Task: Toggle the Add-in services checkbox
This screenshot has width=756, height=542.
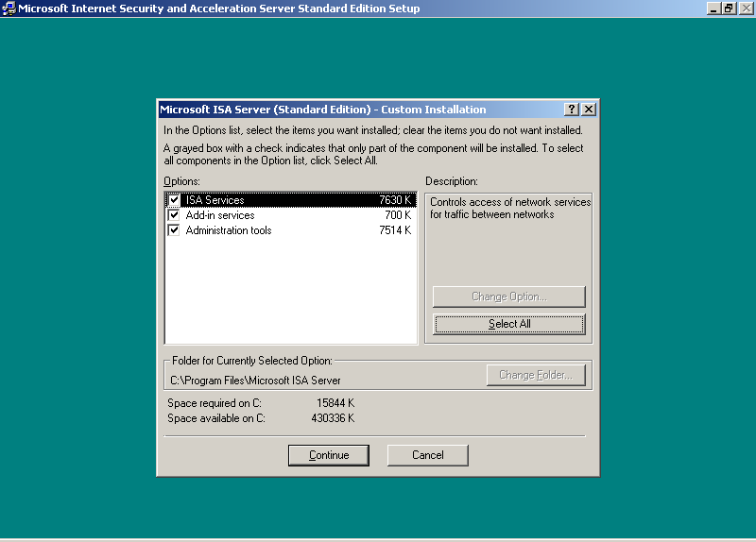Action: [x=174, y=215]
